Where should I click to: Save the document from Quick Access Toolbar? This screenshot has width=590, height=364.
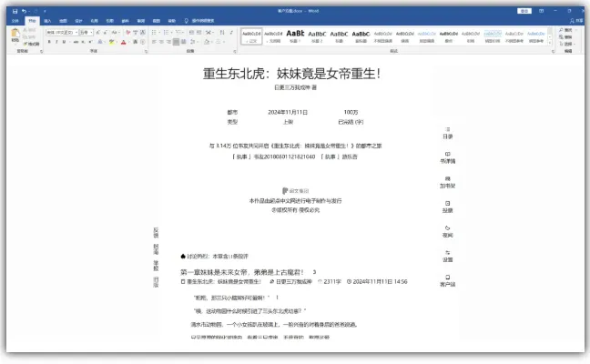[x=15, y=11]
